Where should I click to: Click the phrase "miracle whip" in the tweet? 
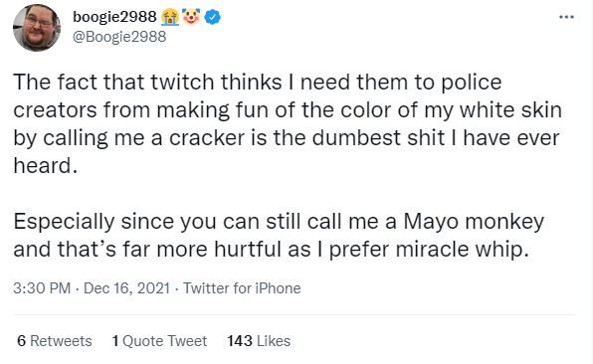[462, 249]
